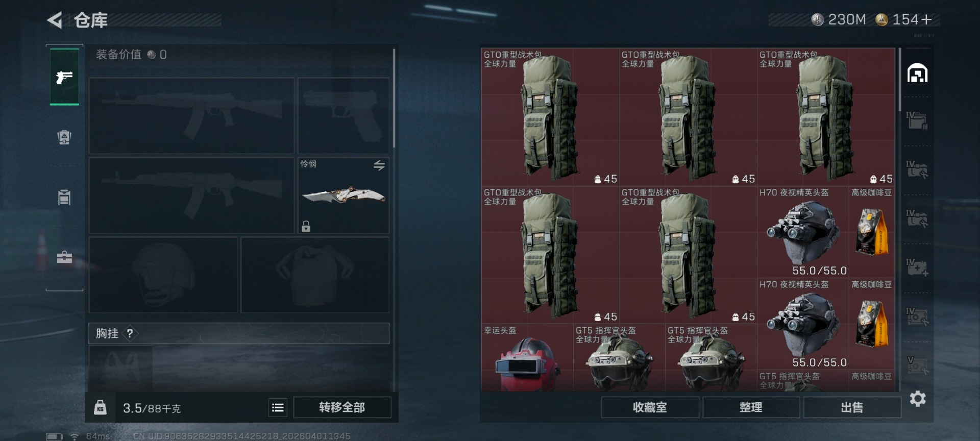Open warehouse settings gear icon
The width and height of the screenshot is (980, 441).
pos(918,399)
